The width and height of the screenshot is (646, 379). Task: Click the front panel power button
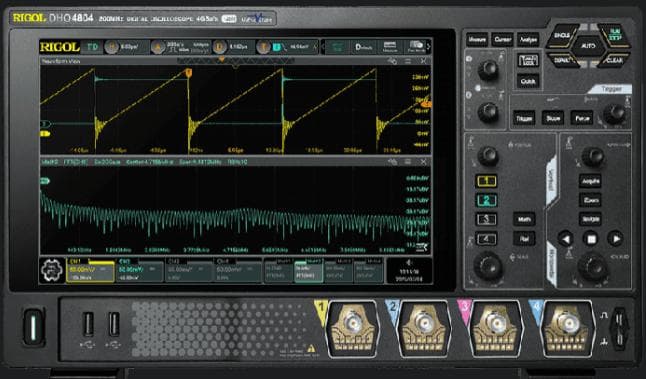33,327
